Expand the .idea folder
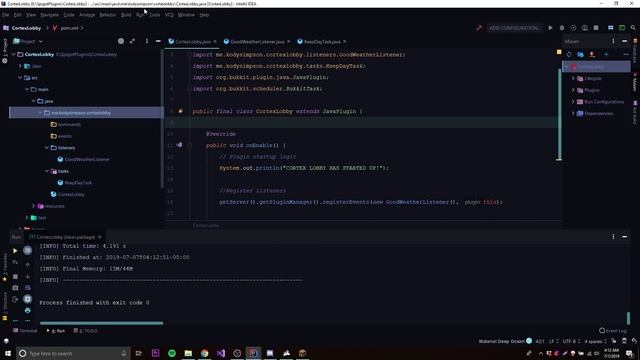Screen dimensions: 640x360 pyautogui.click(x=20, y=66)
